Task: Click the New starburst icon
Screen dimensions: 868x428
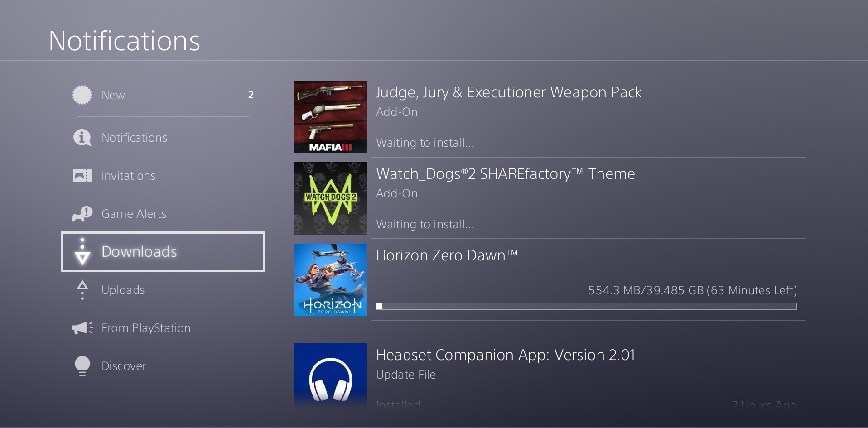Action: pos(82,95)
